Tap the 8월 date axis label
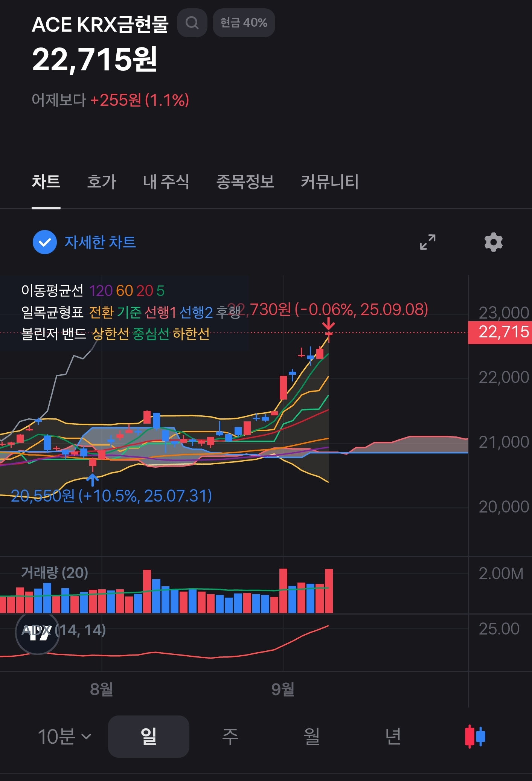 (102, 689)
